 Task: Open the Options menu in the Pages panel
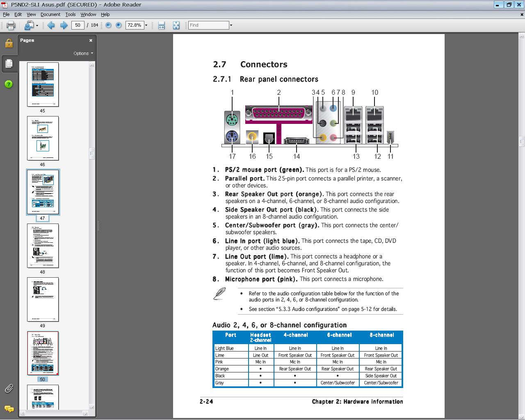83,53
